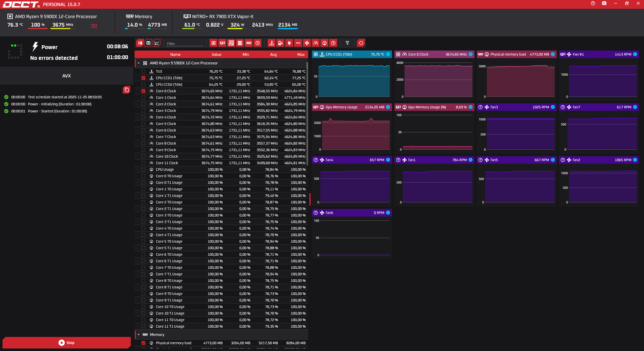Click the Avg column header
Viewport: 644px width, 351px height.
(x=273, y=55)
